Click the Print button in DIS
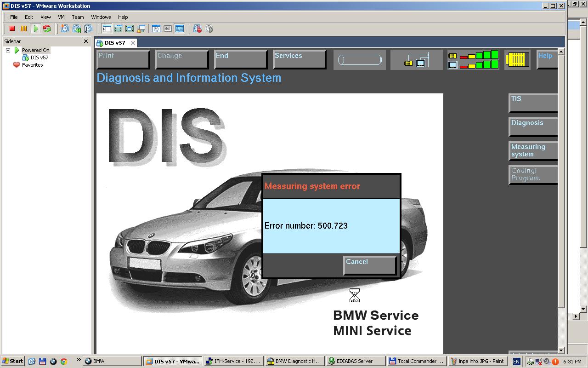The width and height of the screenshot is (588, 368). point(124,60)
